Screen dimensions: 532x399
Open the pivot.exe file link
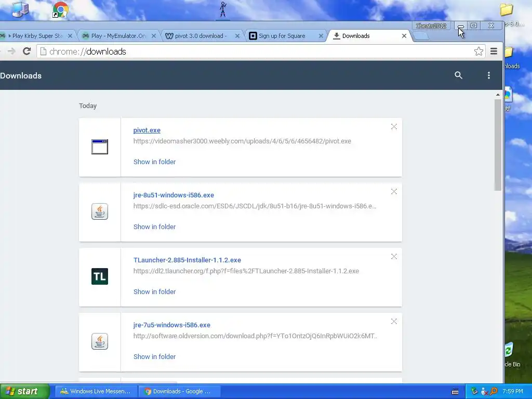coord(147,130)
